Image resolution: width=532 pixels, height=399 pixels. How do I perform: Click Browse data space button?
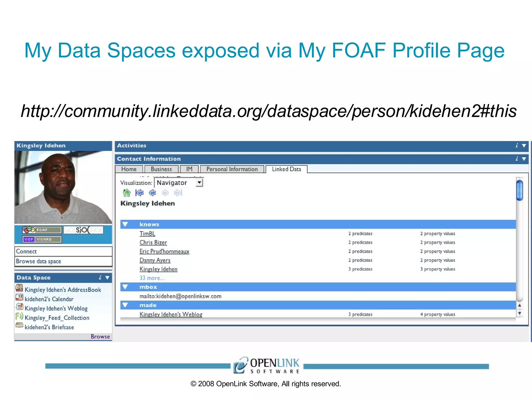(x=63, y=261)
